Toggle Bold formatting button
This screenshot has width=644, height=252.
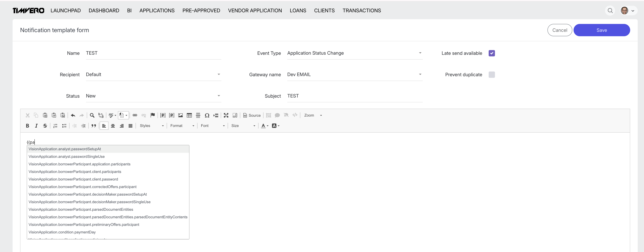[28, 126]
